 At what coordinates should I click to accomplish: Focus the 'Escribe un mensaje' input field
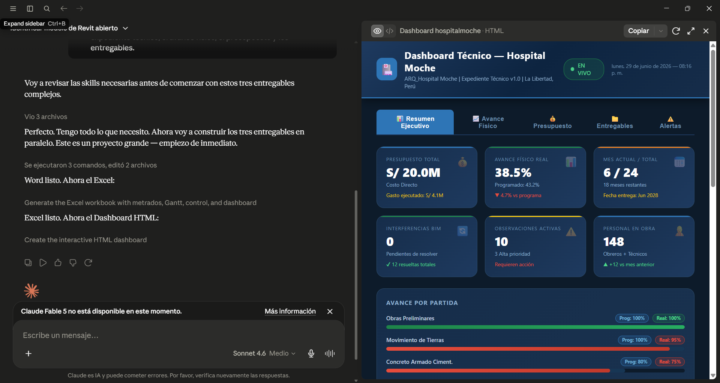(x=179, y=335)
